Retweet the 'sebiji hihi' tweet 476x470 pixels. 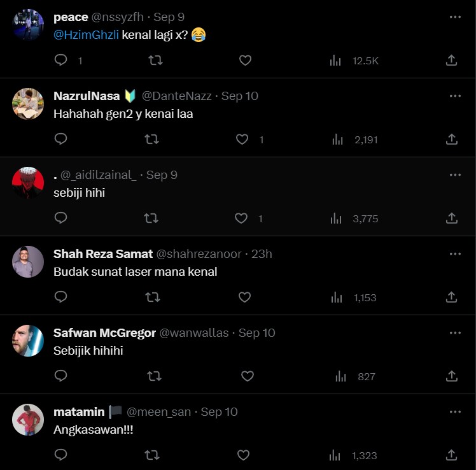pos(152,218)
